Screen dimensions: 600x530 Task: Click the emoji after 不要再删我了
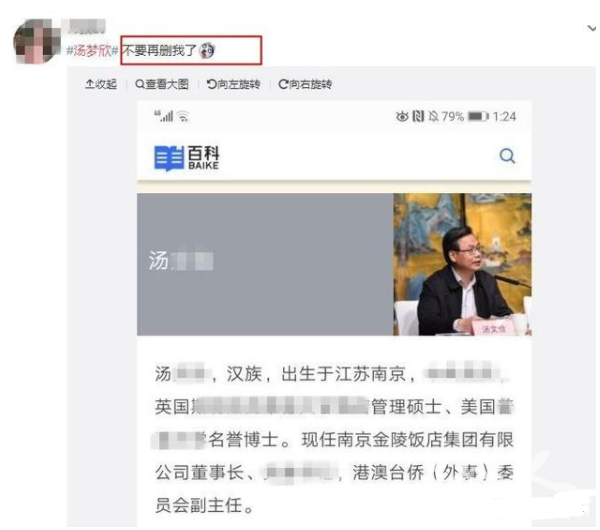click(207, 51)
